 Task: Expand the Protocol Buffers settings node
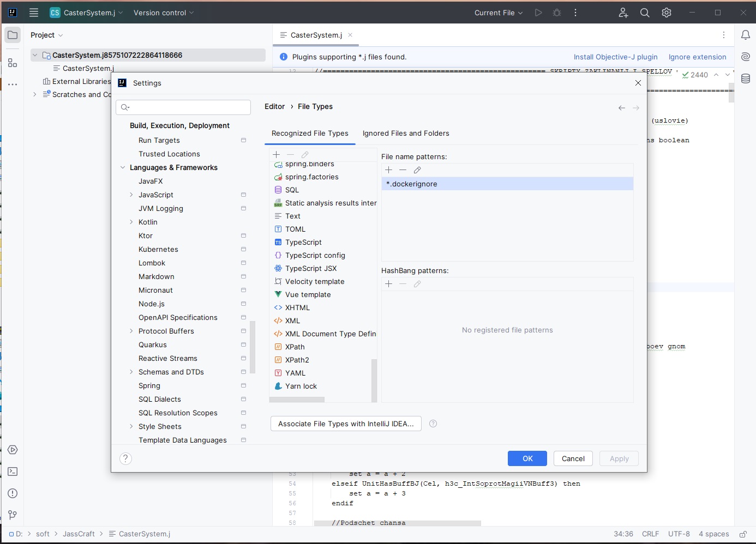(x=131, y=331)
